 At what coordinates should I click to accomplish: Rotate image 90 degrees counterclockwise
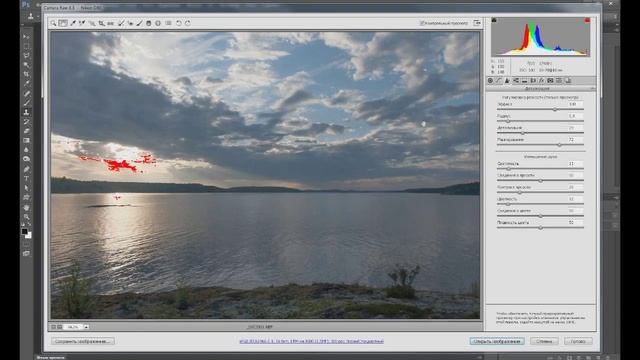pos(179,23)
